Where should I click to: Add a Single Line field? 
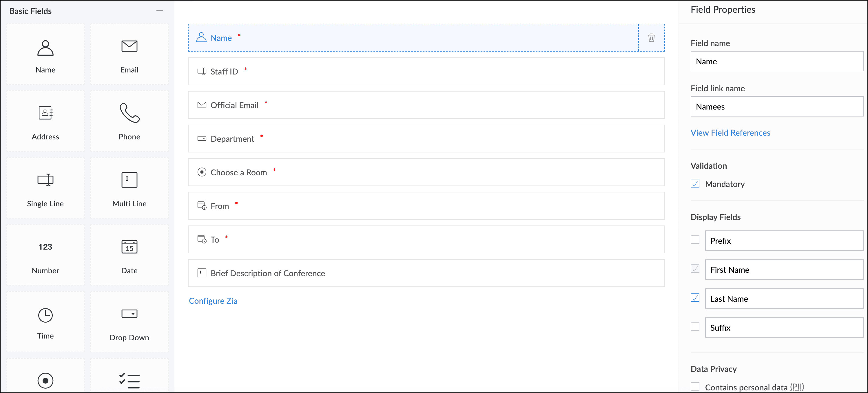click(45, 180)
